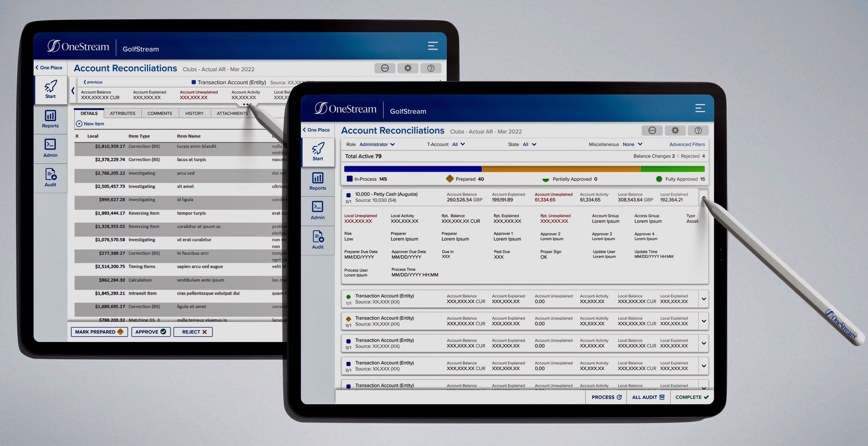
Task: Select row with $2,810,359.17 amount
Action: [181, 149]
